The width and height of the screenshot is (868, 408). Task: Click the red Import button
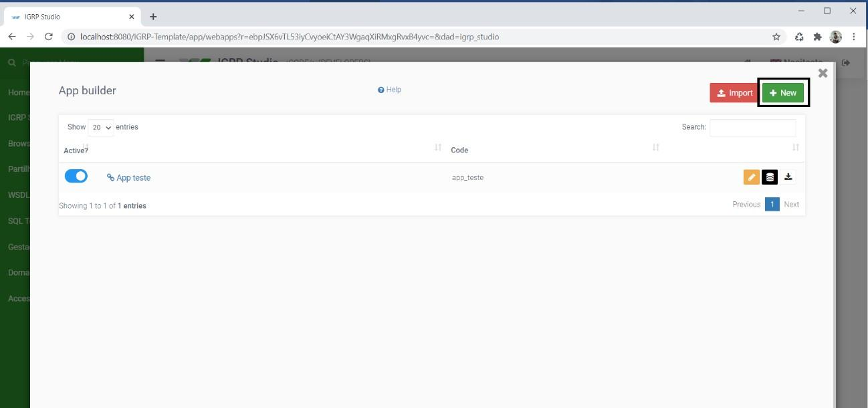click(734, 93)
